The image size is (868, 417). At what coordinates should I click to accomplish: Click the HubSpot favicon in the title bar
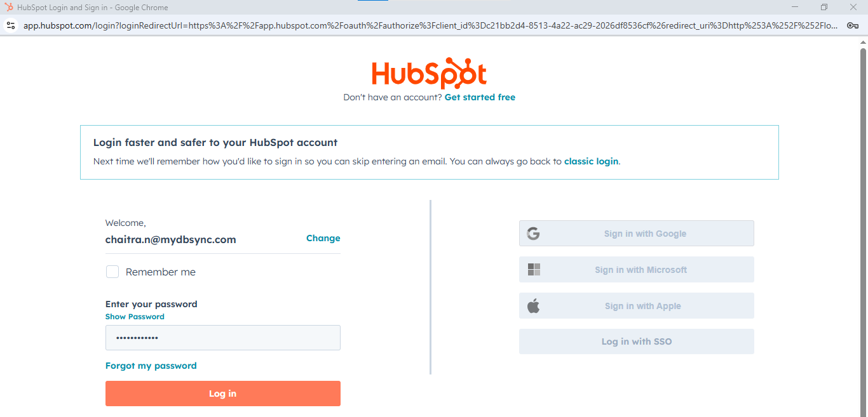click(9, 8)
